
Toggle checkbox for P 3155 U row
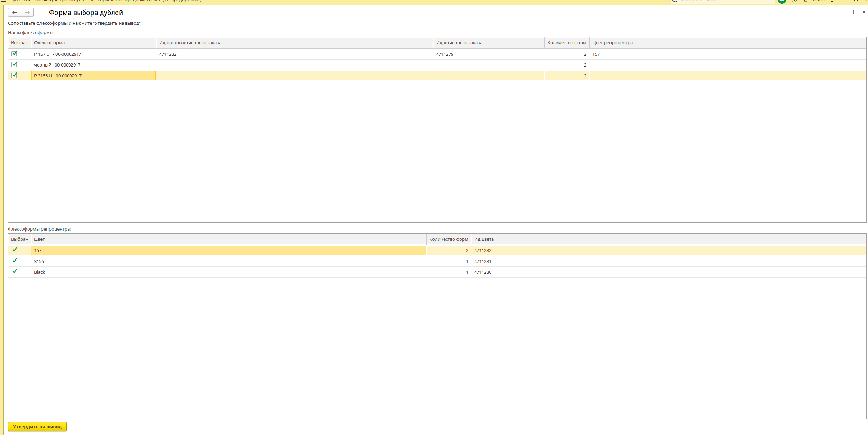tap(14, 75)
